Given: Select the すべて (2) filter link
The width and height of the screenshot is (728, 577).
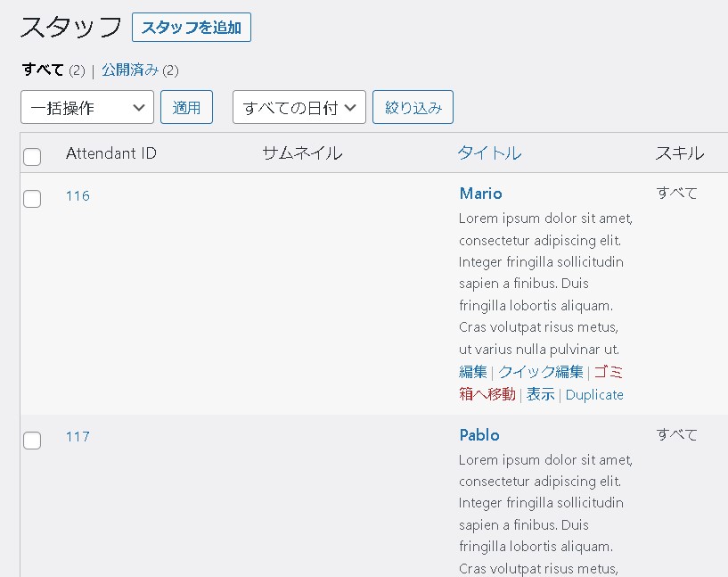Looking at the screenshot, I should 43,70.
